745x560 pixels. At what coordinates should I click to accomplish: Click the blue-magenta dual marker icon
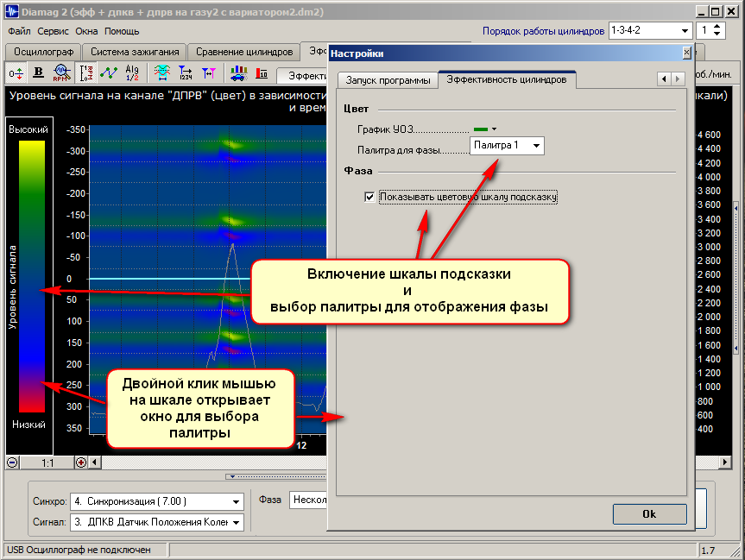209,73
